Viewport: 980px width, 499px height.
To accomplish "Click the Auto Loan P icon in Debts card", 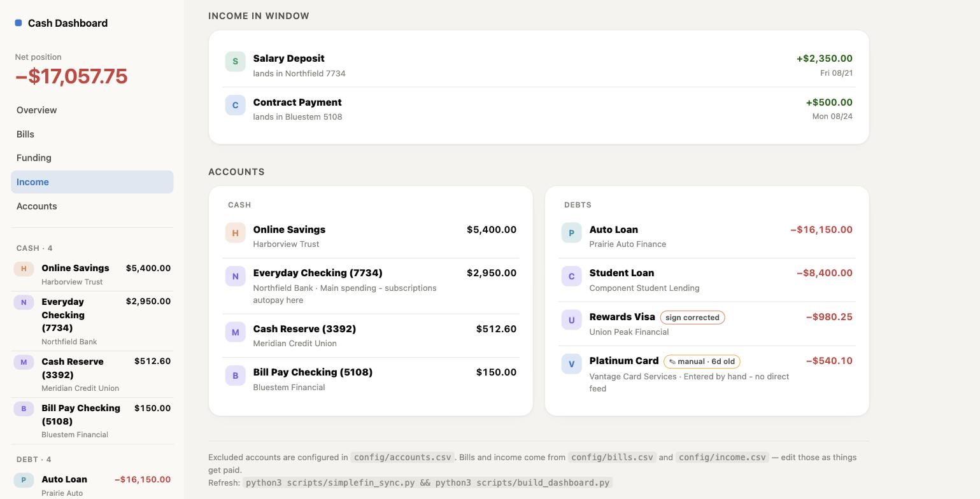I will (x=571, y=233).
